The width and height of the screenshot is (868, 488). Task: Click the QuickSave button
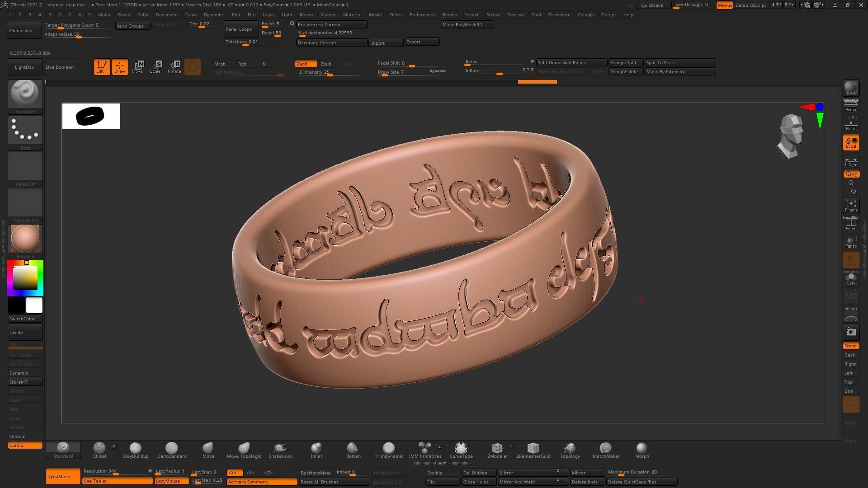[x=654, y=5]
